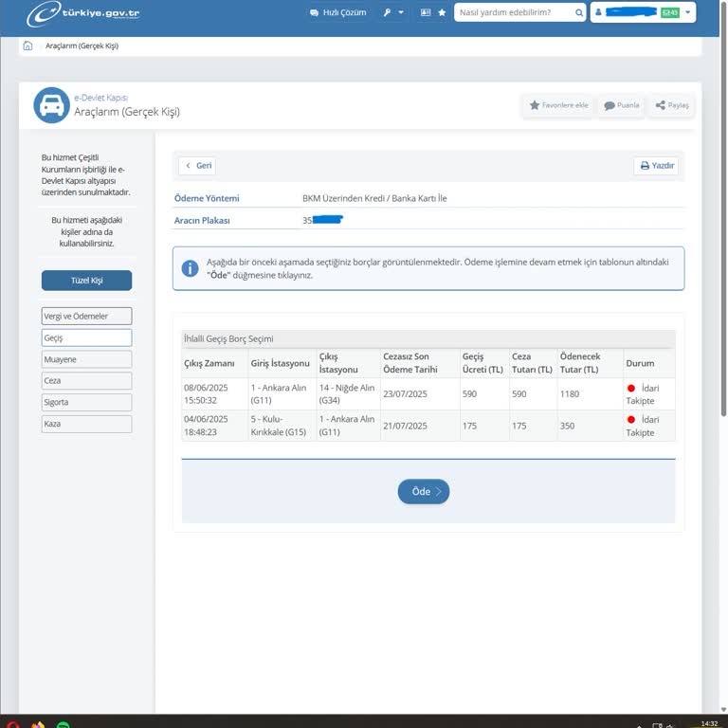Go back with the Geri button
728x728 pixels.
pos(197,166)
